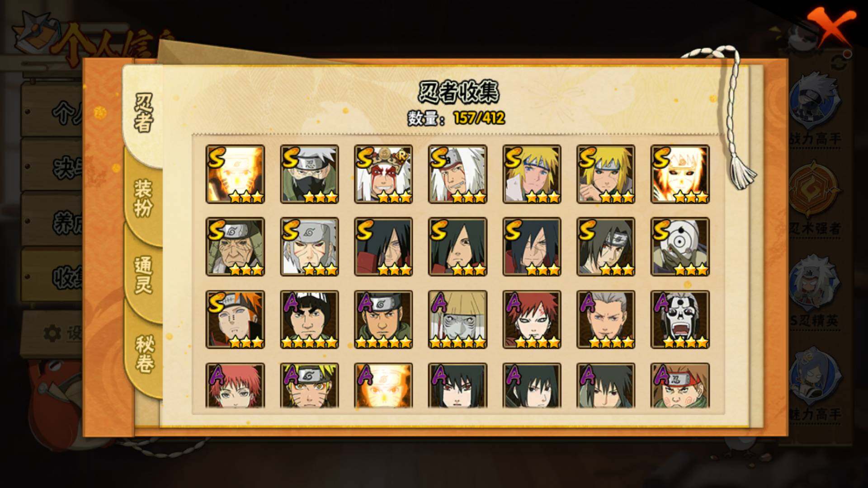This screenshot has width=868, height=488.
Task: Choose the A-rank red-haired Gaara portrait
Action: (532, 319)
